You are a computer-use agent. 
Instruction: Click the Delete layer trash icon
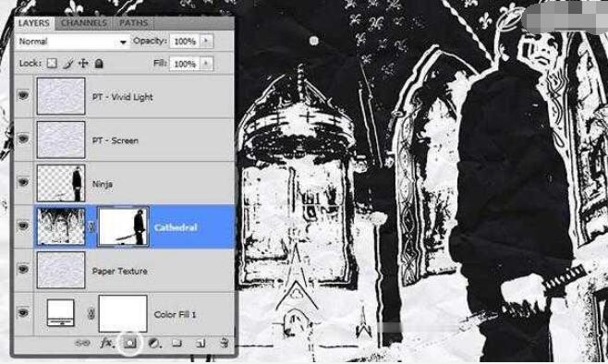coord(225,343)
